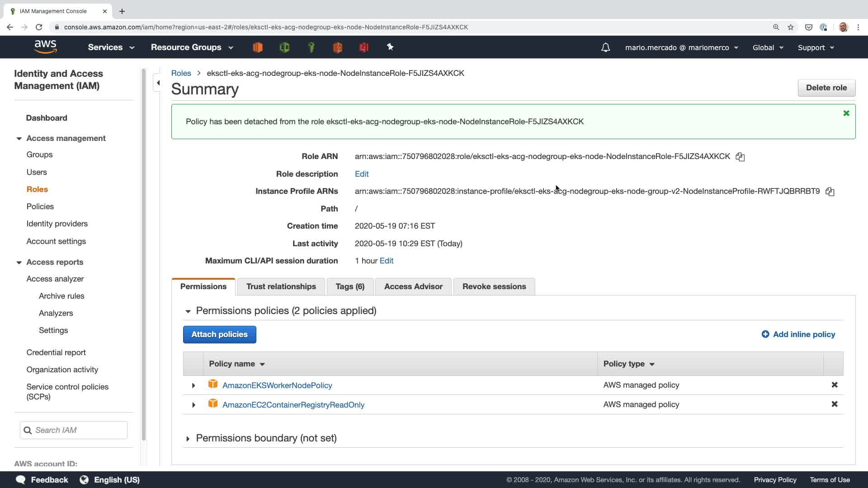868x488 pixels.
Task: Sort the table by Policy name
Action: click(236, 364)
